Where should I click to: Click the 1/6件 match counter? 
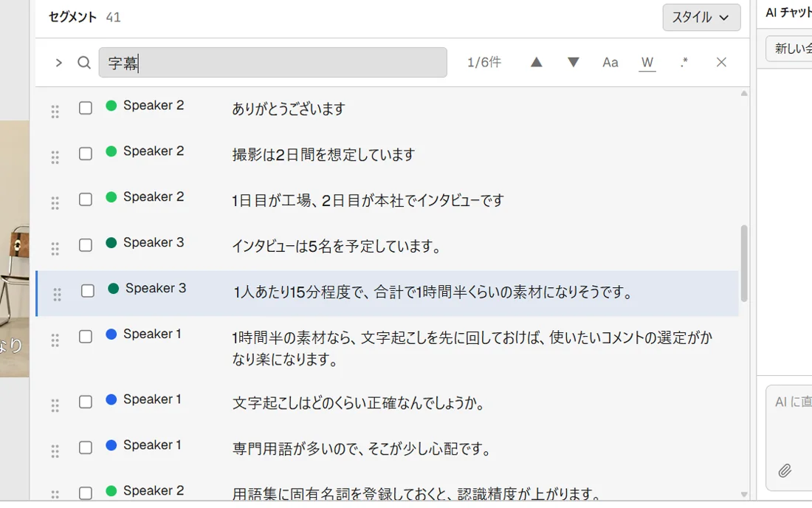(x=484, y=63)
